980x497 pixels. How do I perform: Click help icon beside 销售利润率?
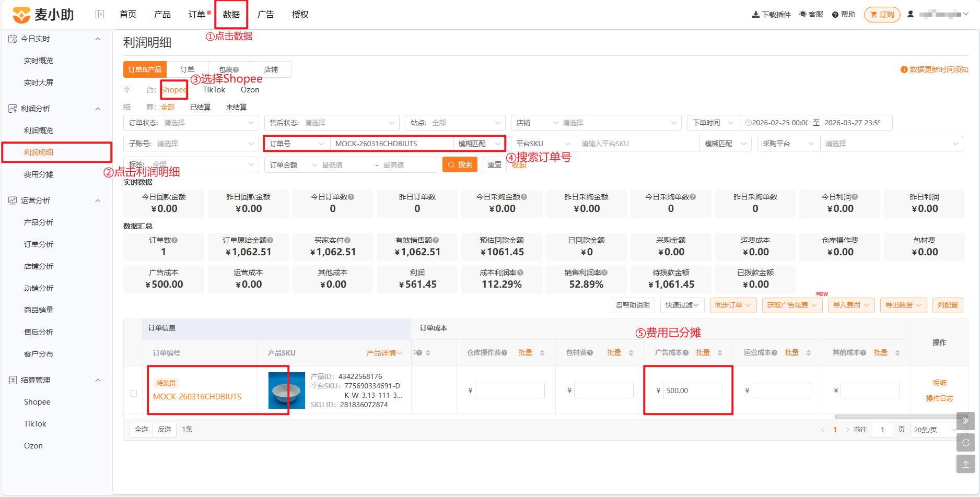[x=604, y=273]
